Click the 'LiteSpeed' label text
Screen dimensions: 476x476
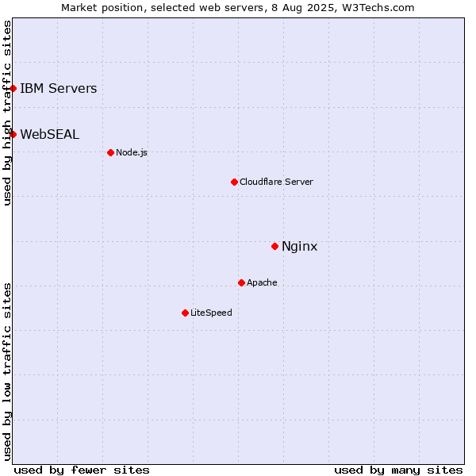(211, 313)
